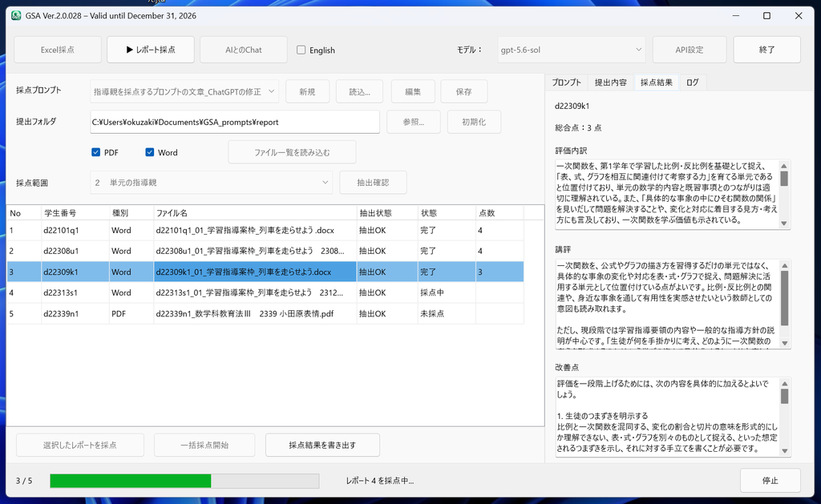Maximize the GSA window
This screenshot has width=821, height=504.
coord(766,16)
